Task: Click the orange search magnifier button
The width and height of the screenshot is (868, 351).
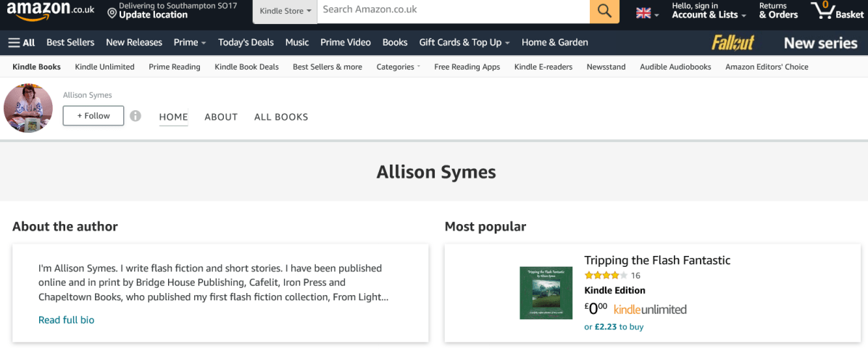Action: 604,12
